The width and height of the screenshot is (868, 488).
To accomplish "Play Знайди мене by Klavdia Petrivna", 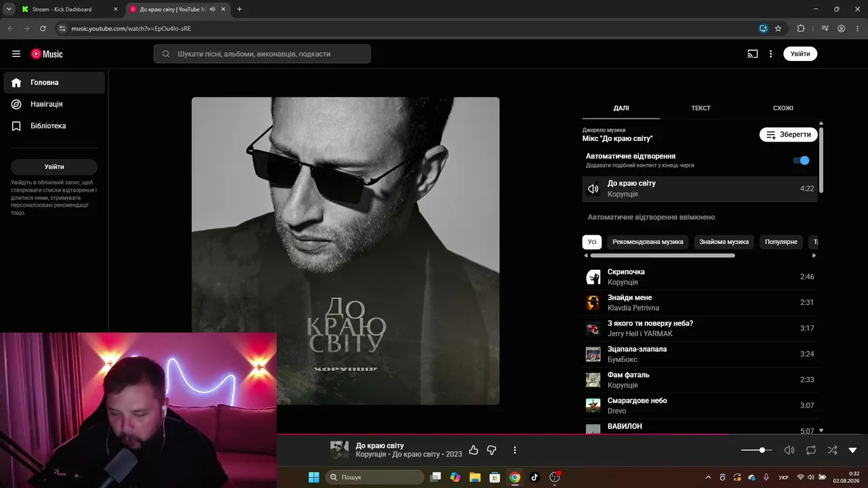I will [700, 303].
